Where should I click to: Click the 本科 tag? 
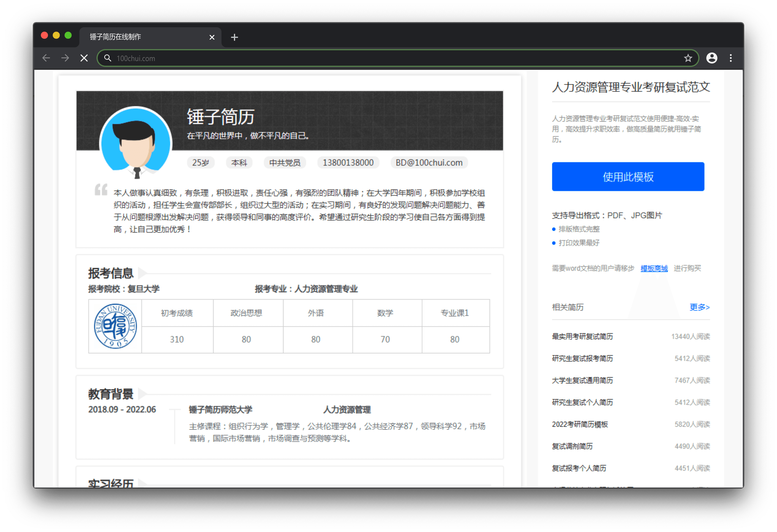[x=239, y=163]
